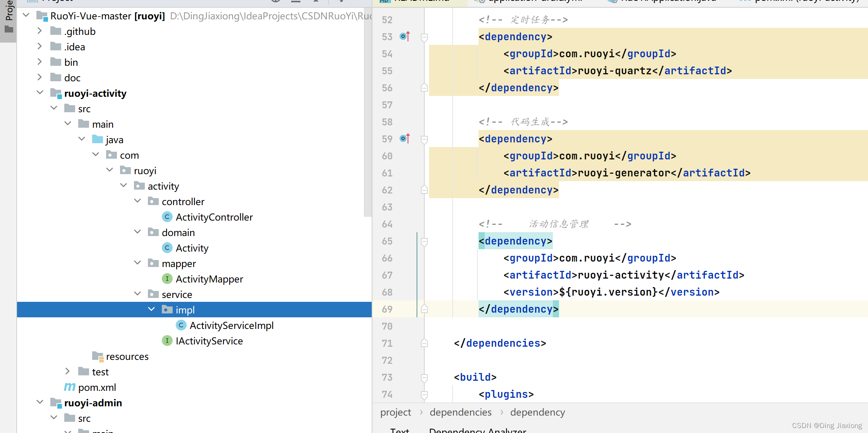Click the override gutter marker on line 59
Image resolution: width=868 pixels, height=433 pixels.
coord(405,139)
